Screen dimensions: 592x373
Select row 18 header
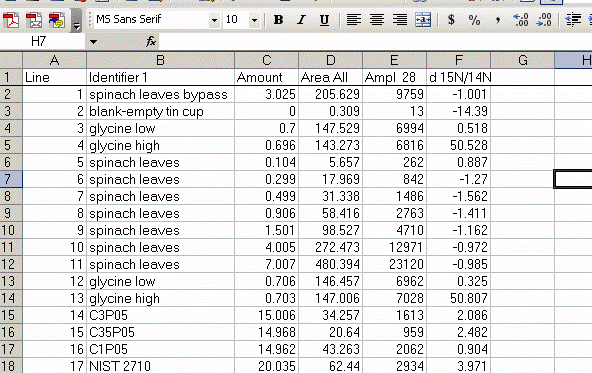[11, 366]
